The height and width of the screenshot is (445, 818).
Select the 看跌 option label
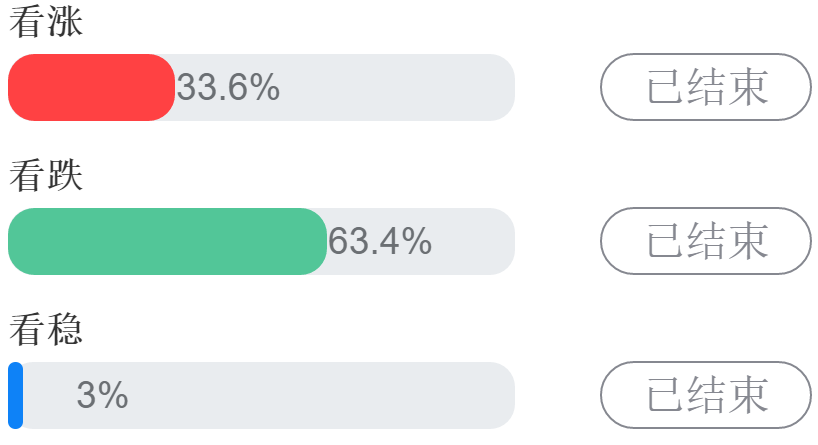[46, 177]
